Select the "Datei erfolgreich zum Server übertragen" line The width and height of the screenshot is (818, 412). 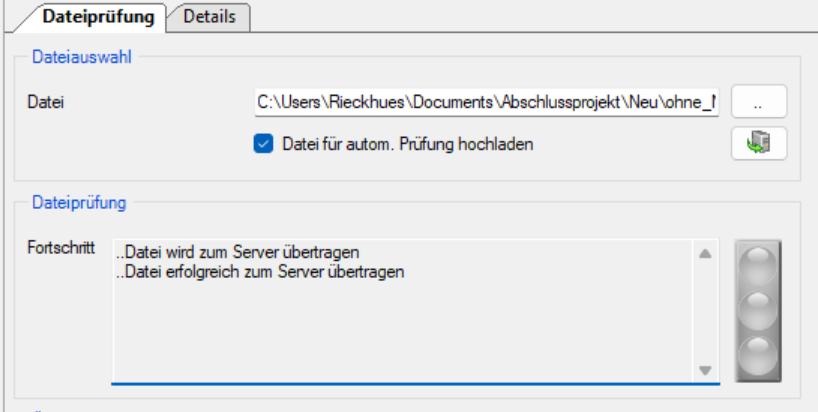pyautogui.click(x=260, y=270)
